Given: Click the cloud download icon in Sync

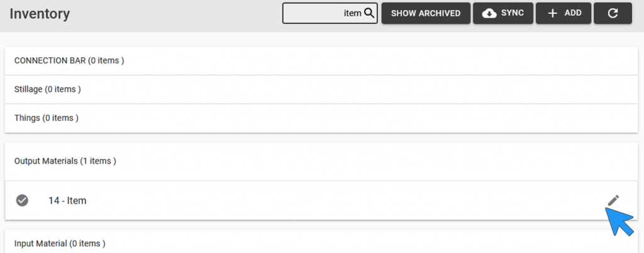Looking at the screenshot, I should pos(489,13).
